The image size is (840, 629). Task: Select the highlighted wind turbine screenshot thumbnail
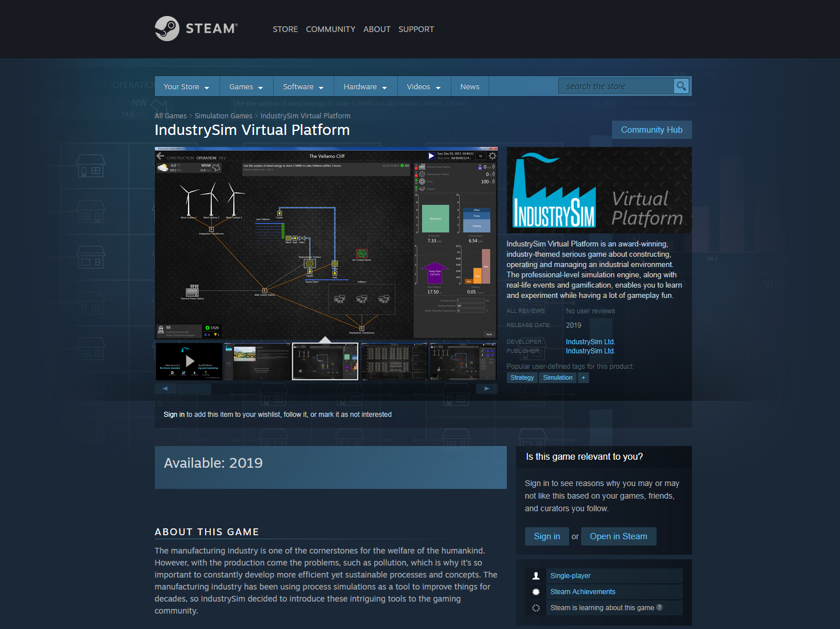tap(325, 361)
